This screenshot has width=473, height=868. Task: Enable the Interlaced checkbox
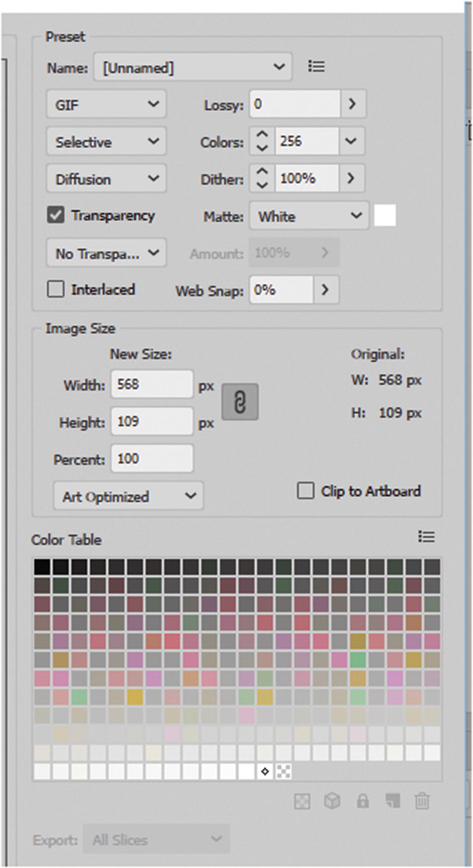[56, 289]
